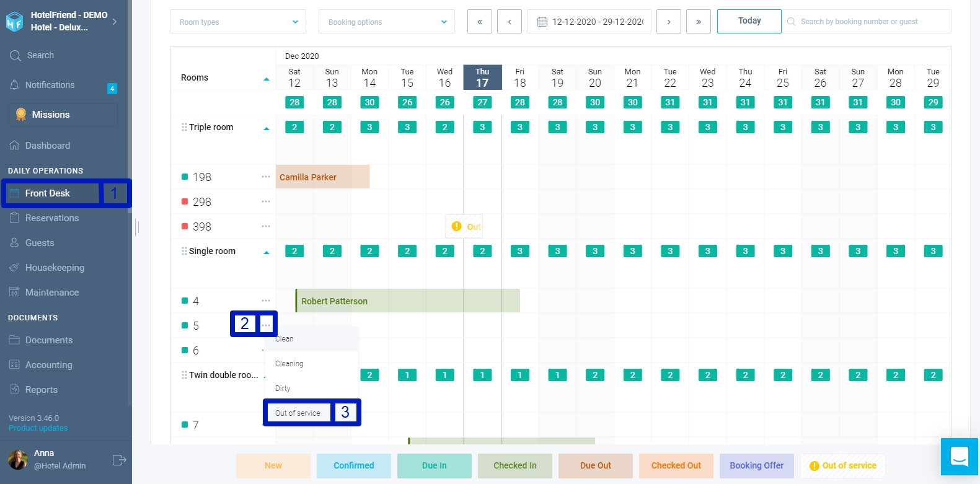Click the Sat 19 date column header
The height and width of the screenshot is (484, 980).
click(x=557, y=77)
